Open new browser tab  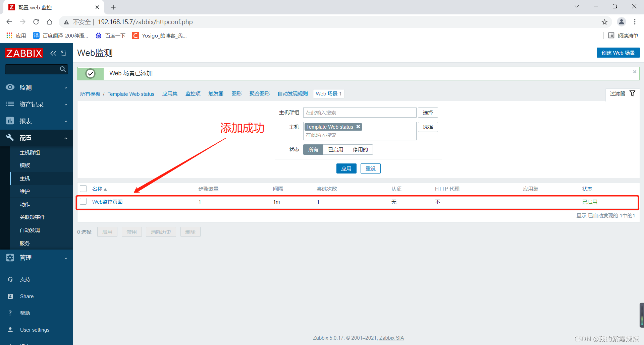113,7
